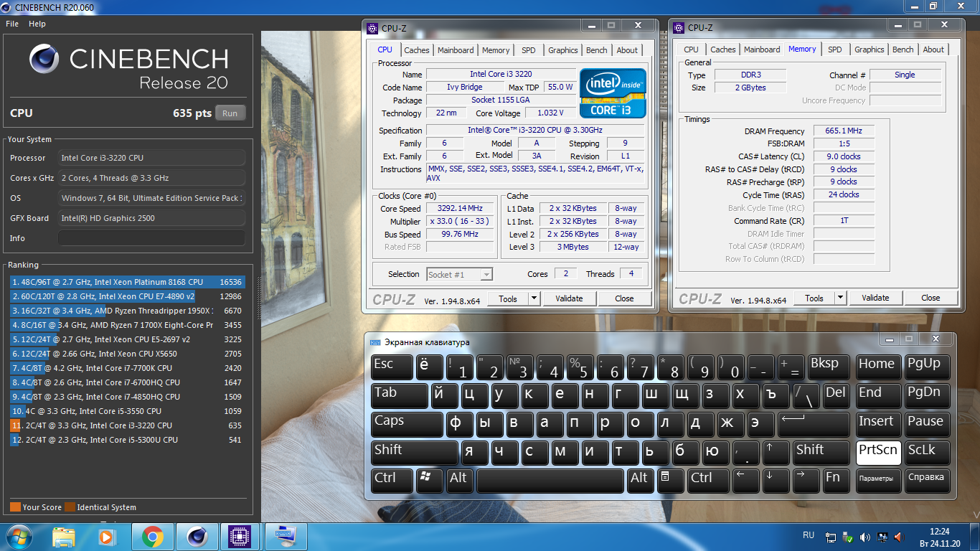The width and height of the screenshot is (980, 551).
Task: Open the network connection tray icon
Action: (x=831, y=536)
